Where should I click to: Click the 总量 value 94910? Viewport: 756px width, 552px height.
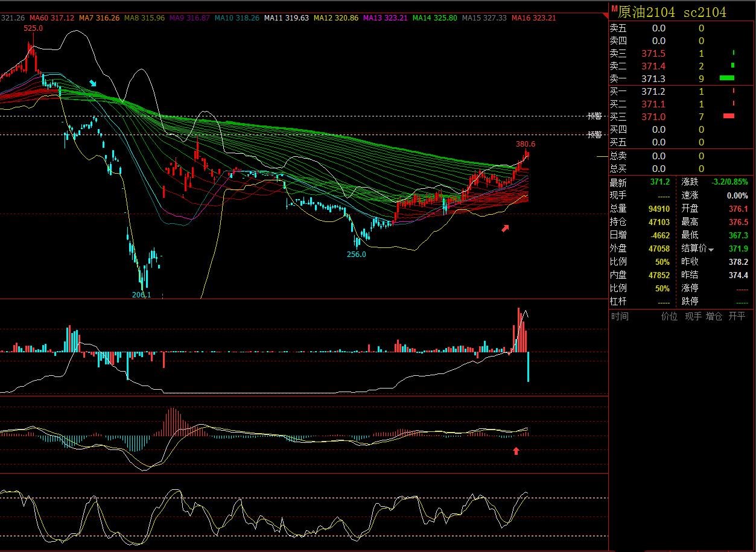tap(659, 209)
